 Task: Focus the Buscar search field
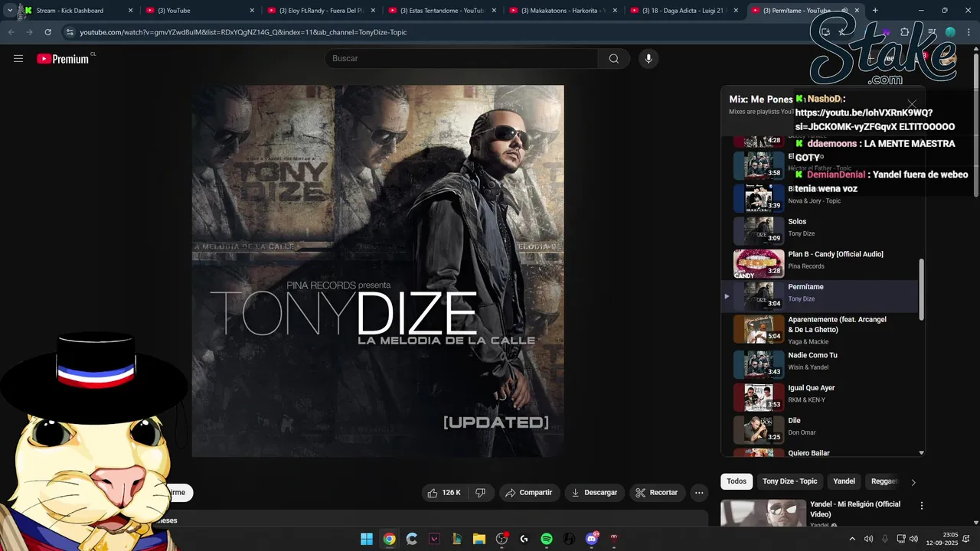[x=462, y=59]
